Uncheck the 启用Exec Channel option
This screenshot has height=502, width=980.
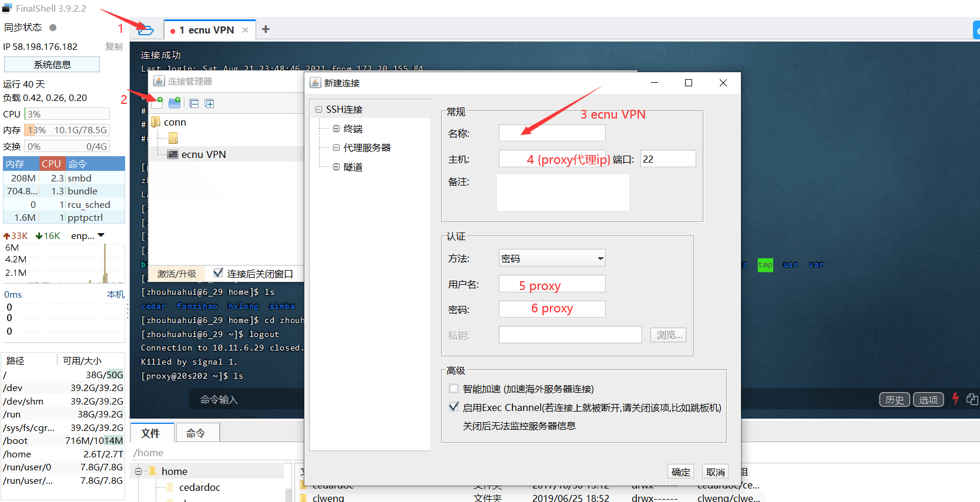(x=454, y=407)
